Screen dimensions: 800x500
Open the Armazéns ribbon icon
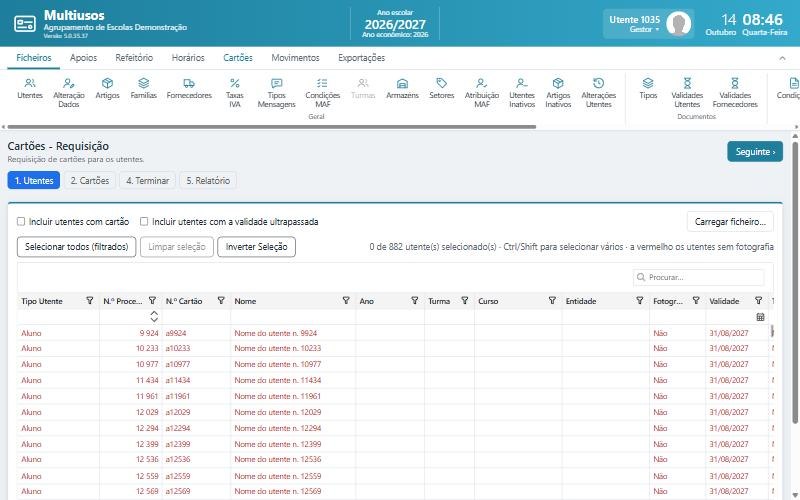pyautogui.click(x=402, y=88)
